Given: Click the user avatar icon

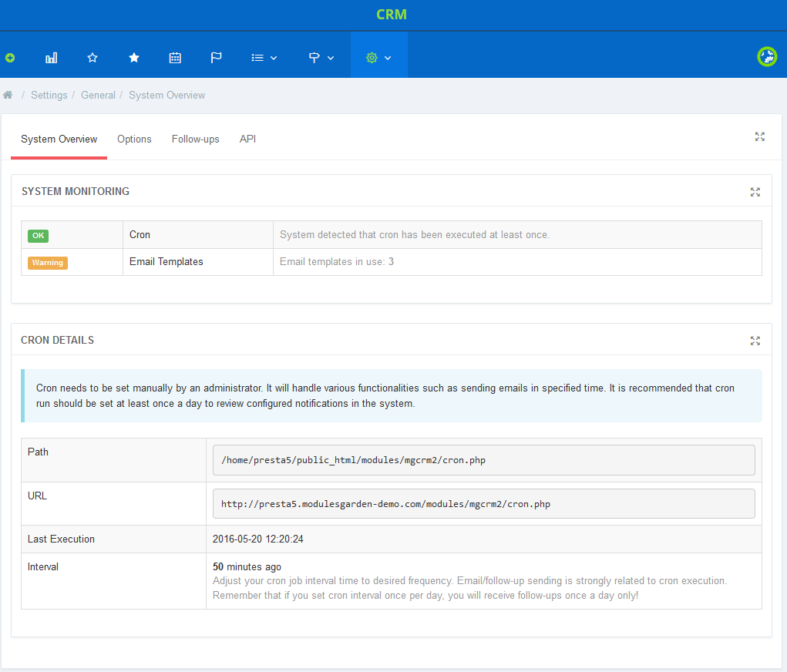Looking at the screenshot, I should point(767,57).
